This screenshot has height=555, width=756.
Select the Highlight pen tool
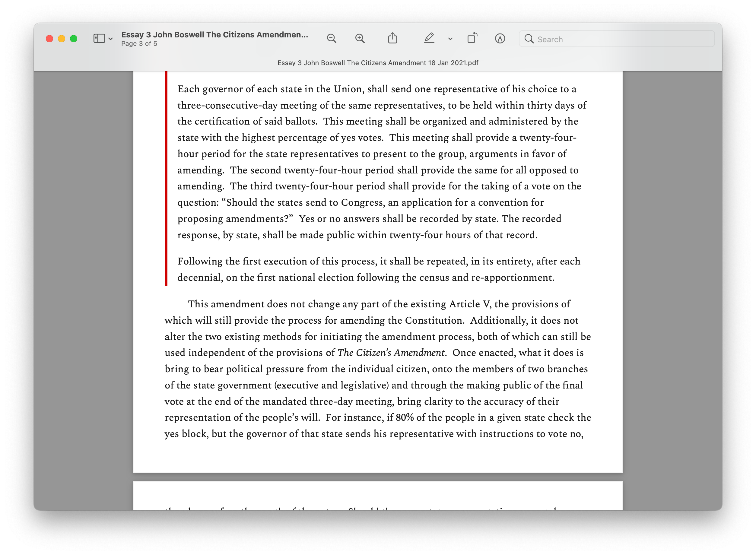[x=429, y=38]
